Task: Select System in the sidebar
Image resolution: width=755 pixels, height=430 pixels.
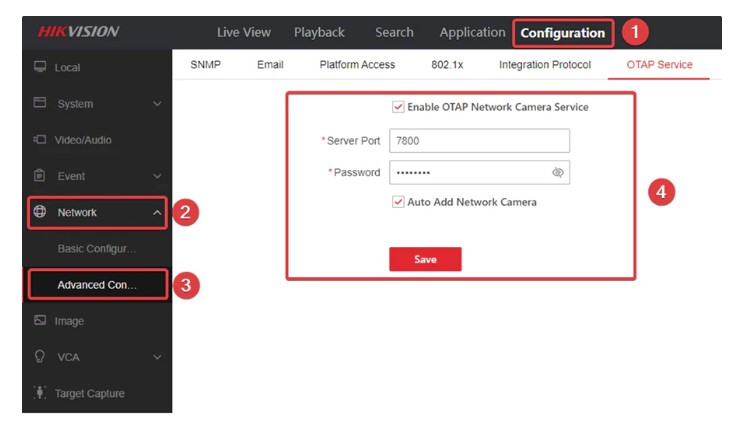Action: point(97,104)
